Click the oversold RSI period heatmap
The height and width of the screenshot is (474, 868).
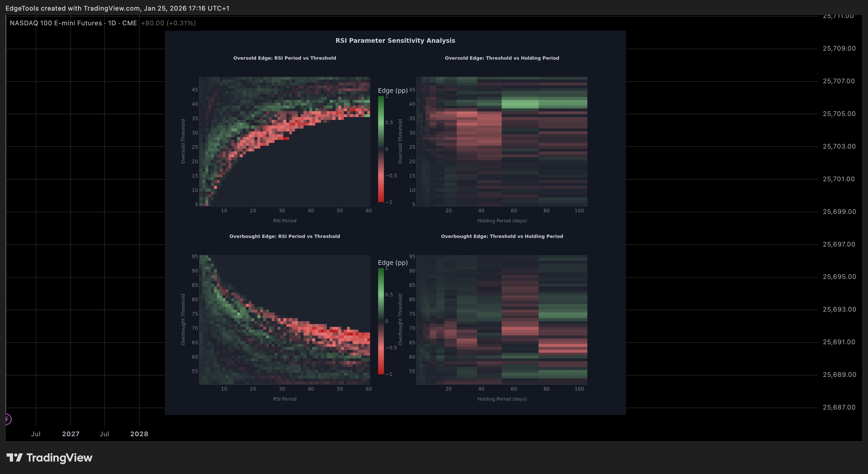[x=285, y=141]
